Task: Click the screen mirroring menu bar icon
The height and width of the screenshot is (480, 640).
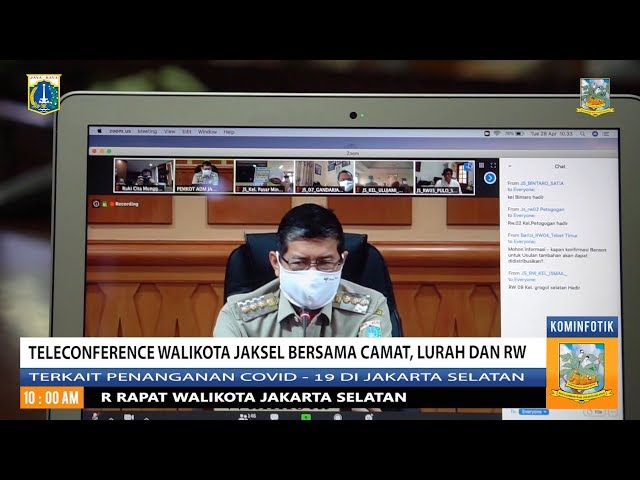Action: 487,133
